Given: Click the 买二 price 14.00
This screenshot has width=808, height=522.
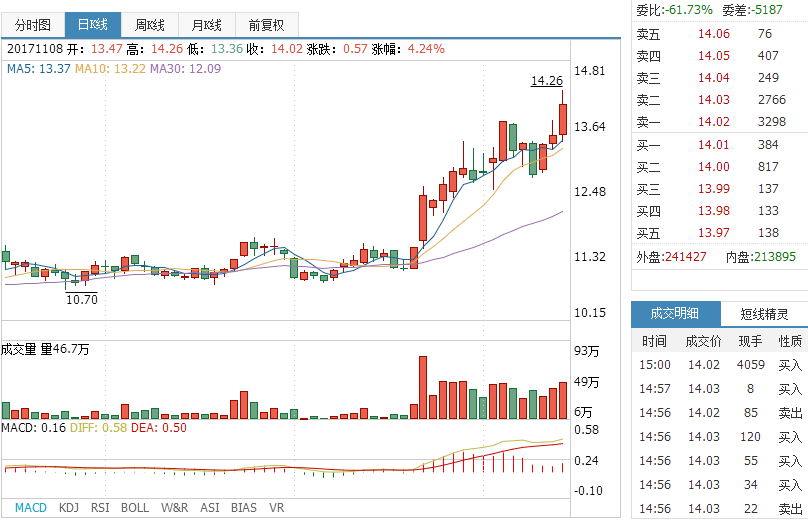Looking at the screenshot, I should click(714, 167).
